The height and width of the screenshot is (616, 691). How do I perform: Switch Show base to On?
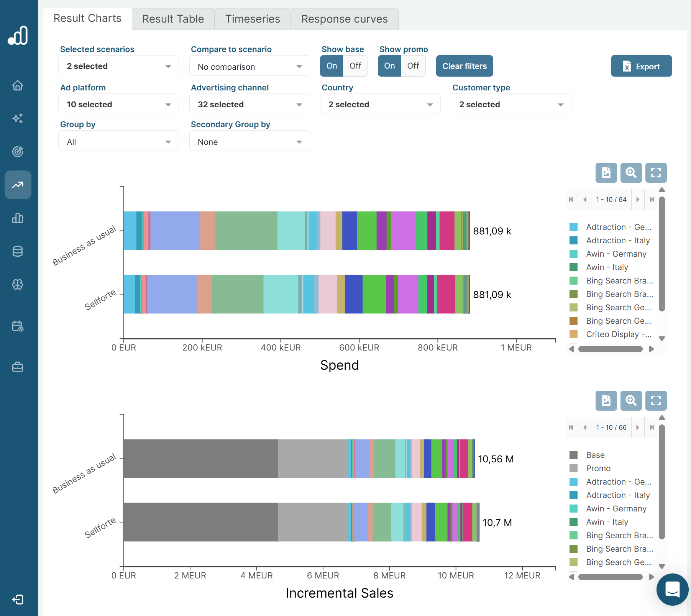pos(332,66)
